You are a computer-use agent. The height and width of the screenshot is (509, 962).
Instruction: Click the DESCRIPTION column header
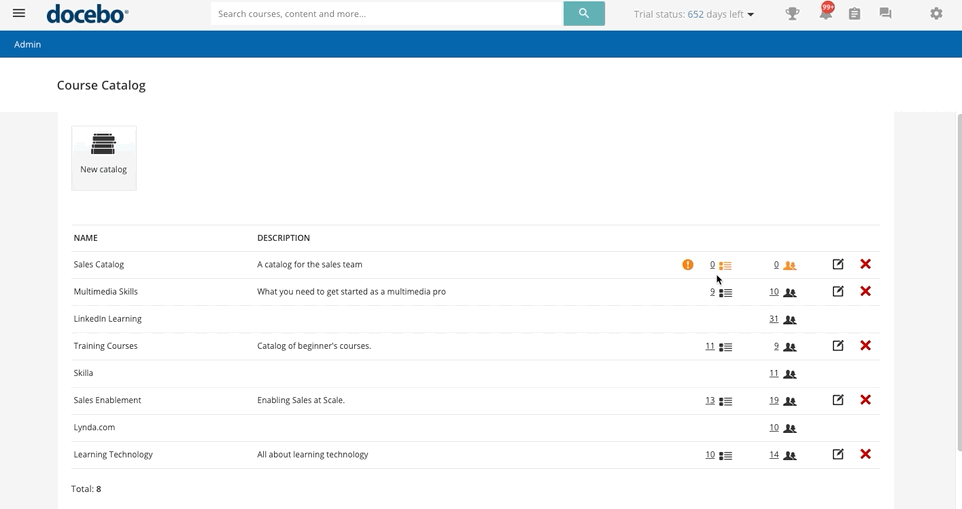[x=283, y=238]
